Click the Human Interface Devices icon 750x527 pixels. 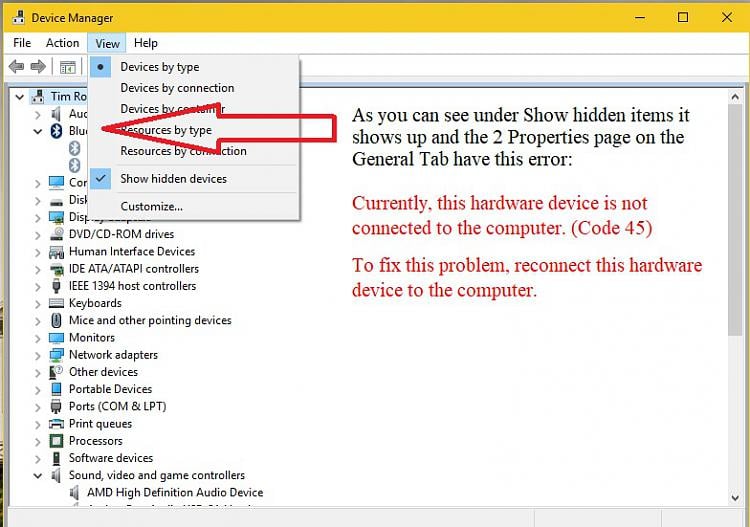56,252
